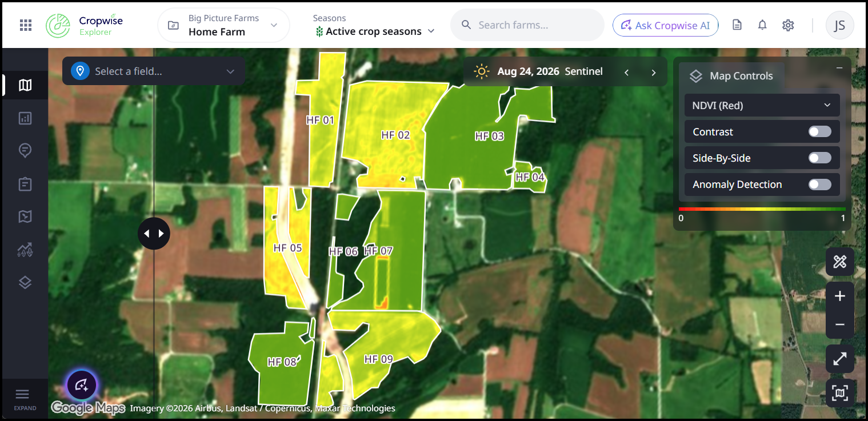Open settings gear in header

[x=789, y=25]
